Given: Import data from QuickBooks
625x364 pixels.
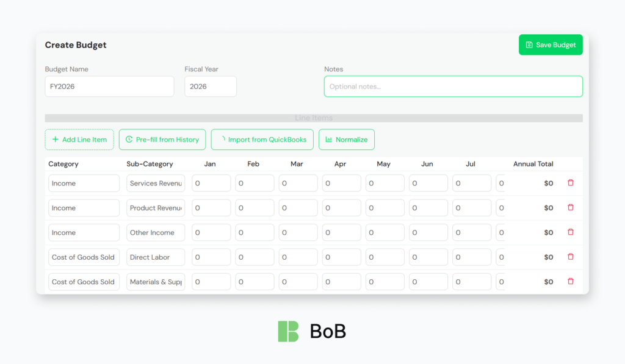Looking at the screenshot, I should pos(262,140).
